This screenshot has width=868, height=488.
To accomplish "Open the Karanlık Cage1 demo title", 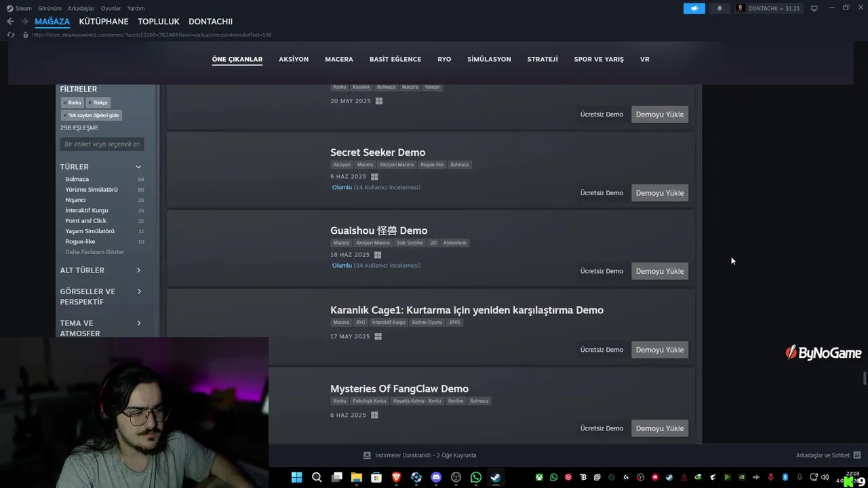I will click(x=467, y=310).
